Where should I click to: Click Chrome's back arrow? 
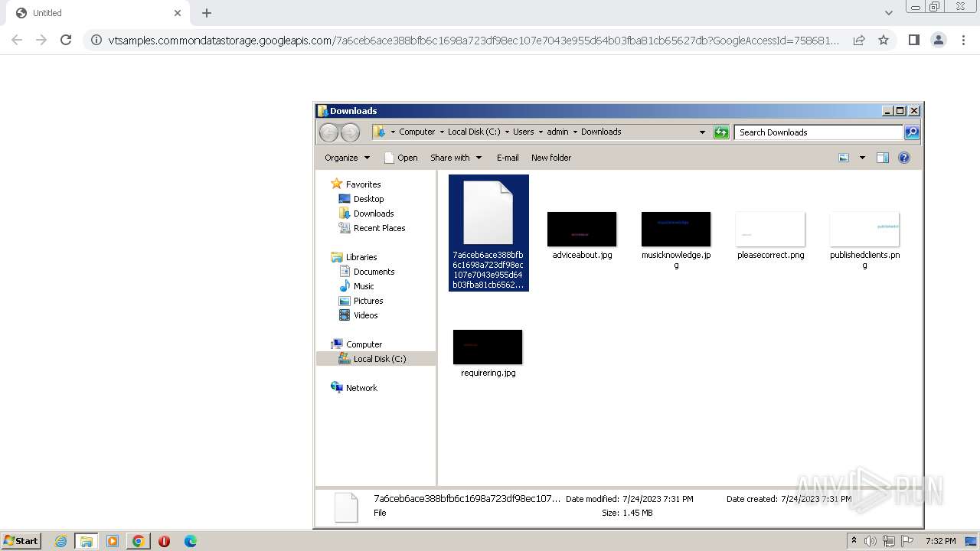[17, 40]
